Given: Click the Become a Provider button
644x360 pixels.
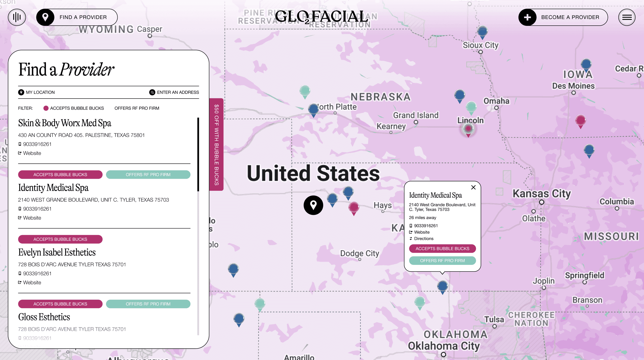Looking at the screenshot, I should click(563, 17).
